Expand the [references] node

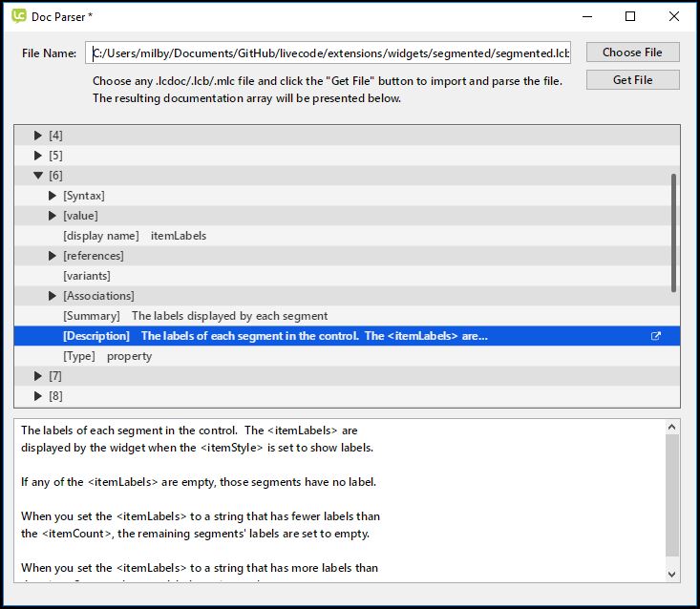pos(53,256)
